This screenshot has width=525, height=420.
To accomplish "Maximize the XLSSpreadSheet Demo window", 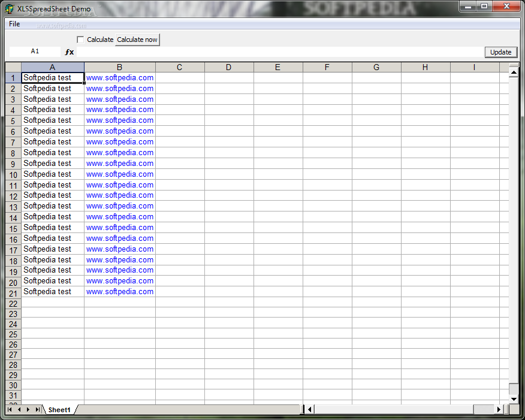I will [x=484, y=7].
